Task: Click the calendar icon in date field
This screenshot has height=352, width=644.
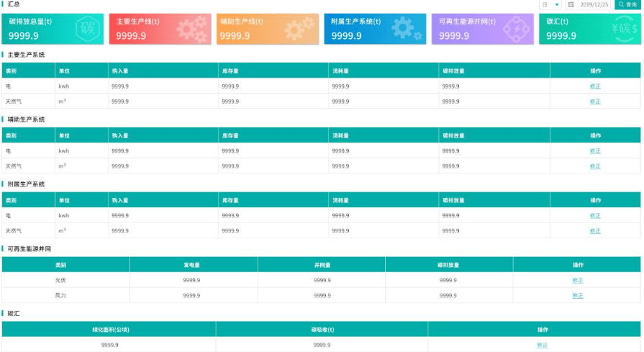Action: point(571,4)
